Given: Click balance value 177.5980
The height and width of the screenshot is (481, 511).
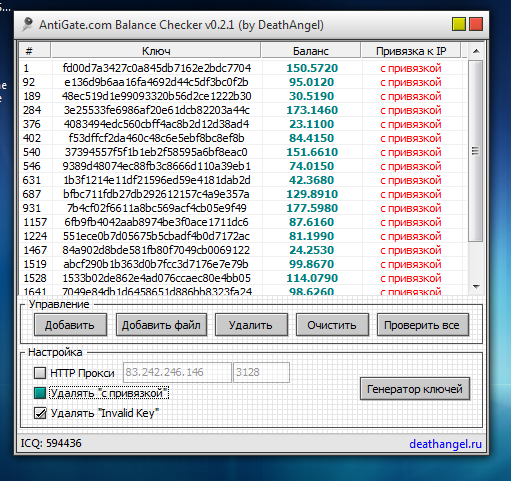Looking at the screenshot, I should tap(312, 208).
